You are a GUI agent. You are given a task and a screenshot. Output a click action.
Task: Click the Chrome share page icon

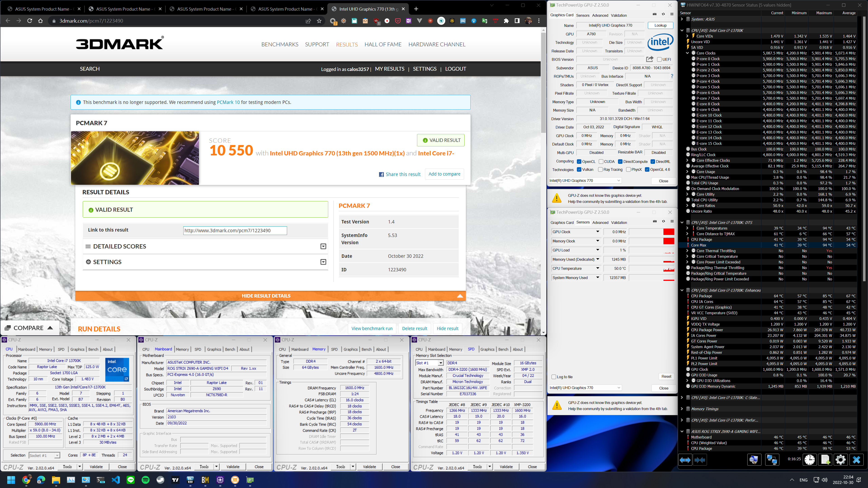[308, 21]
